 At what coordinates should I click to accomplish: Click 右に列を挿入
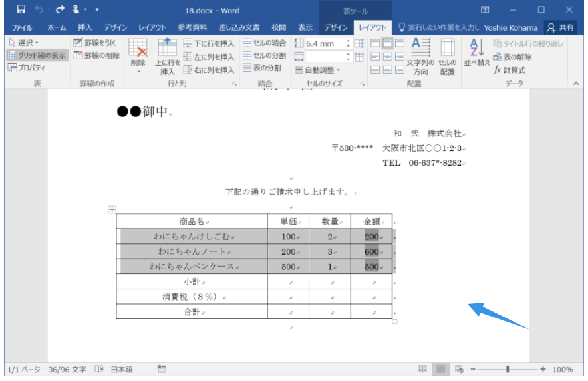pyautogui.click(x=209, y=70)
